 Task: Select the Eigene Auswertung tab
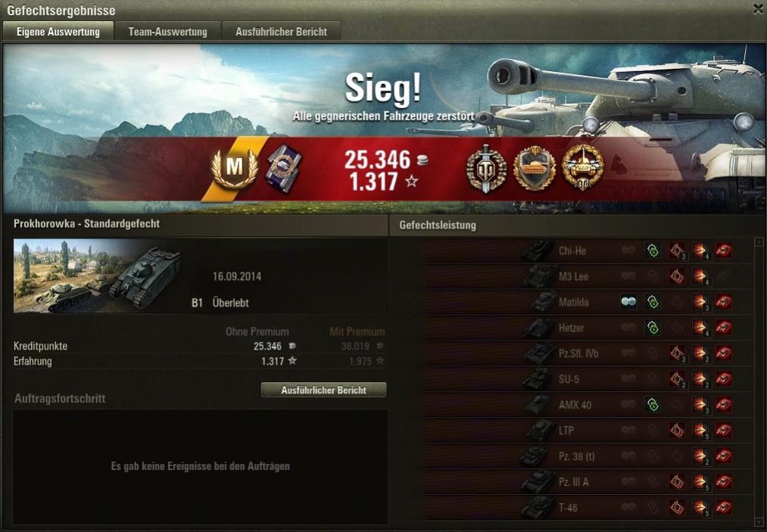(x=58, y=31)
